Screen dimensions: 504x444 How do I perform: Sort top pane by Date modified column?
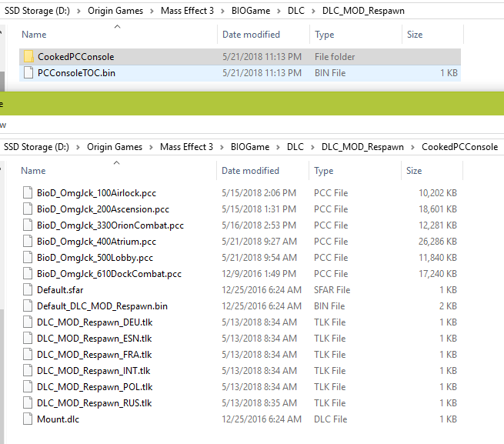251,35
